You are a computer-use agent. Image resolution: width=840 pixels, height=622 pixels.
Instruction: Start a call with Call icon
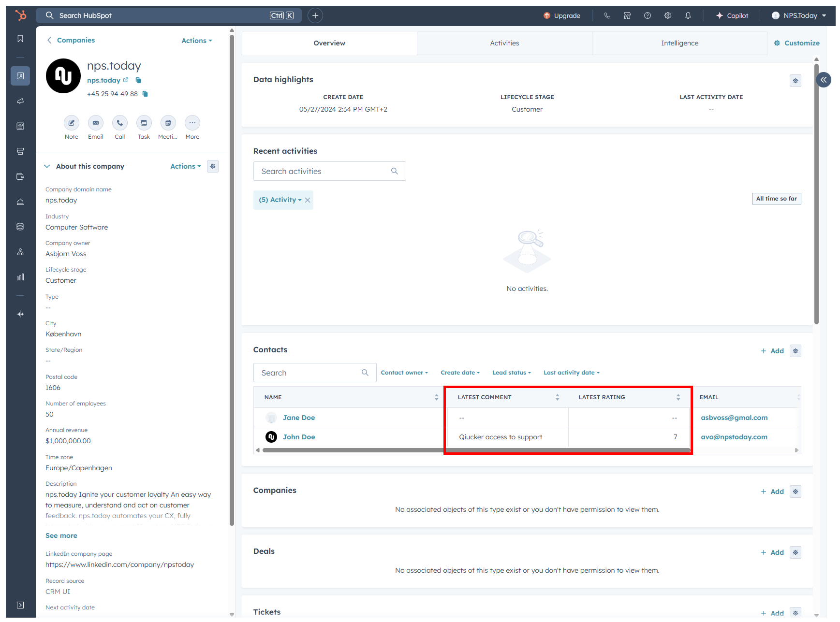[x=119, y=123]
